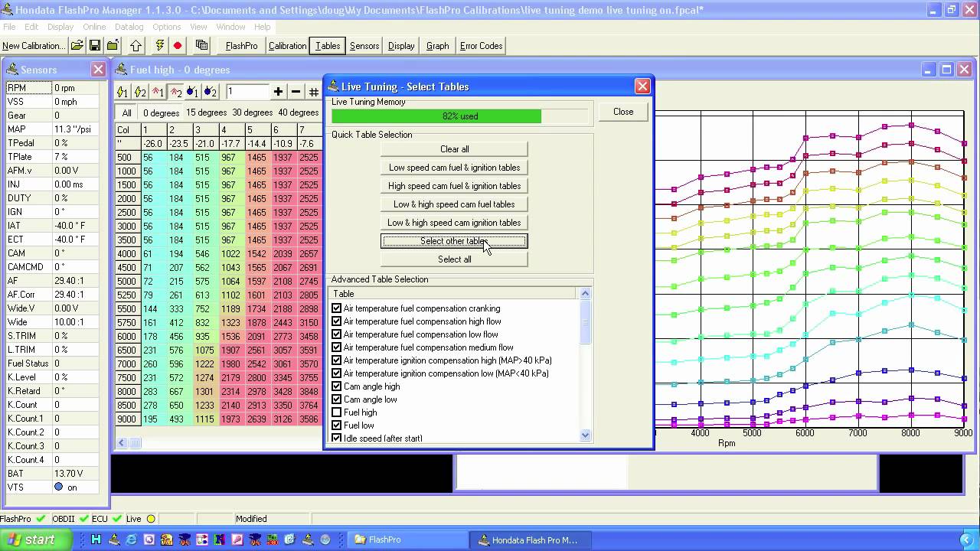Click the OBDII green check status
Viewport: 980px width, 551px height.
(x=83, y=519)
